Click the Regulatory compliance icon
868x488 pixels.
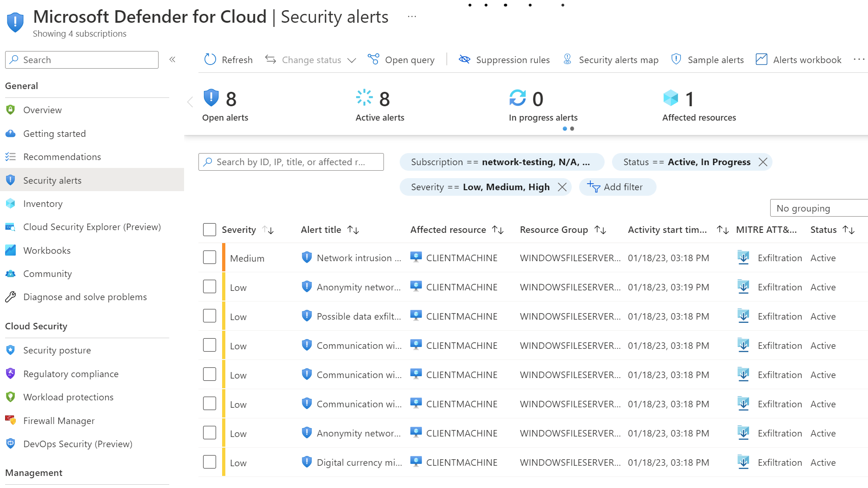10,373
